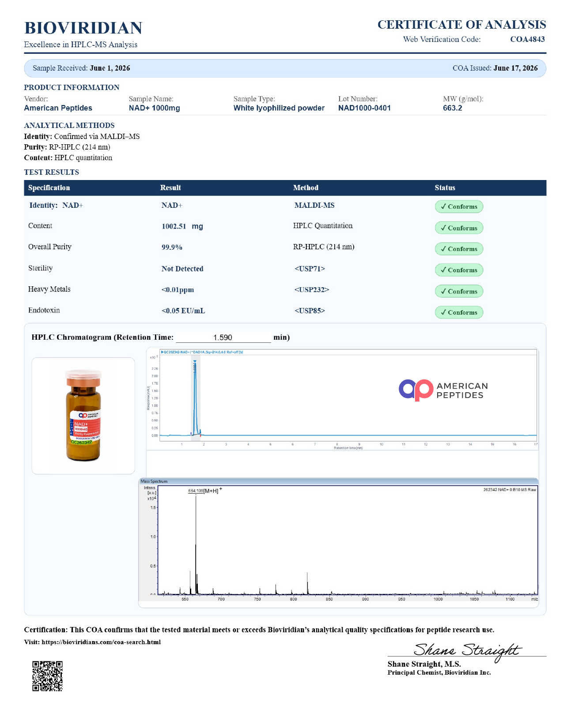Click the COA Issued date June 17, 2026
The width and height of the screenshot is (563, 728).
coord(515,68)
